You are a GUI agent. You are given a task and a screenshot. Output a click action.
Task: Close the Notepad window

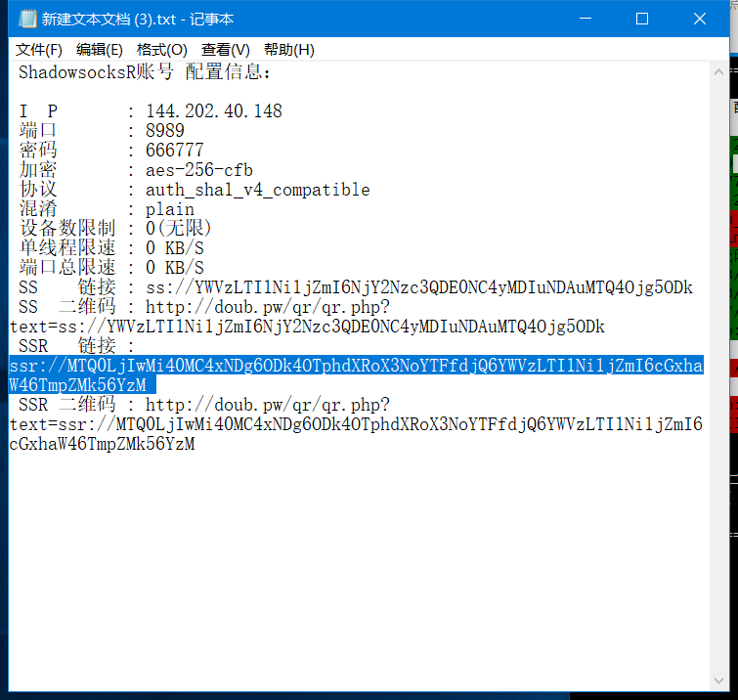tap(700, 19)
